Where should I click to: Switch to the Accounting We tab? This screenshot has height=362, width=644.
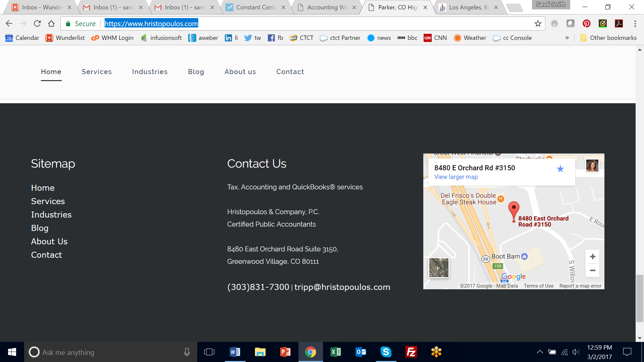pyautogui.click(x=327, y=7)
